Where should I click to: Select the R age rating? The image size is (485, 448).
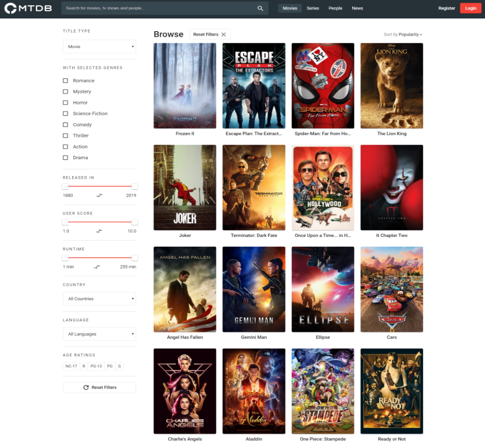[x=83, y=366]
